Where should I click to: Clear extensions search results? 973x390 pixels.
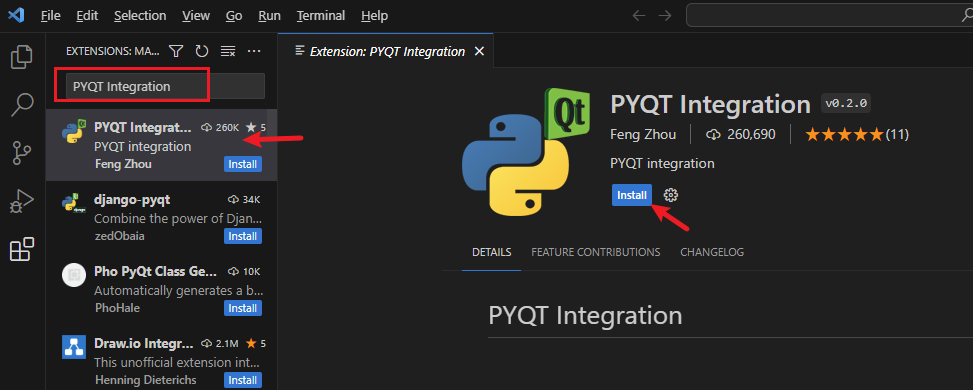tap(228, 51)
